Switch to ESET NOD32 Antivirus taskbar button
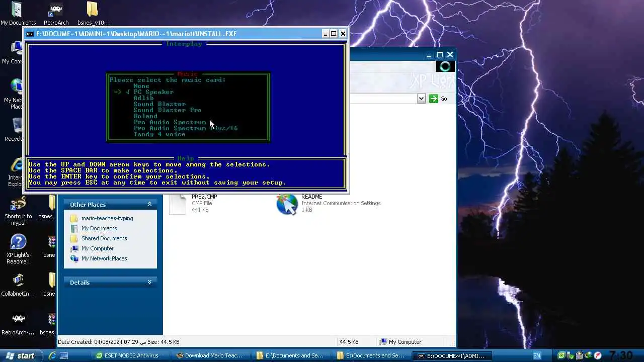644x362 pixels. click(x=131, y=355)
